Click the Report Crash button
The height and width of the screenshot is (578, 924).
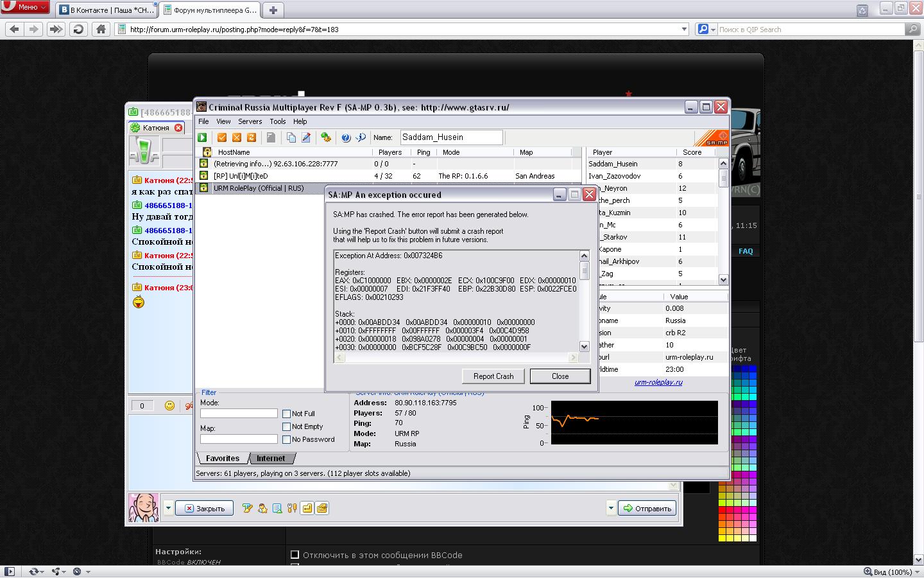(493, 376)
